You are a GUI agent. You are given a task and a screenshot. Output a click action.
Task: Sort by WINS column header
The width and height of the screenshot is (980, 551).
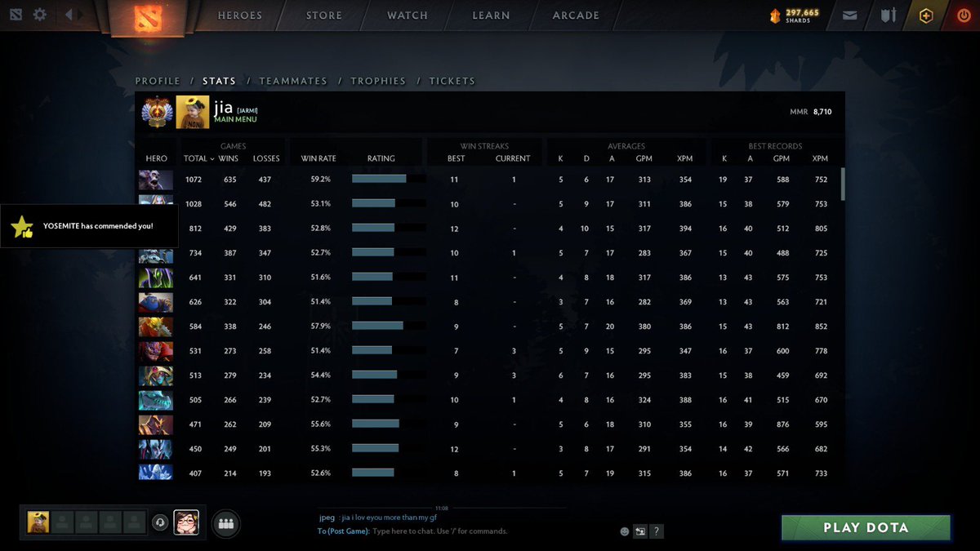(229, 158)
